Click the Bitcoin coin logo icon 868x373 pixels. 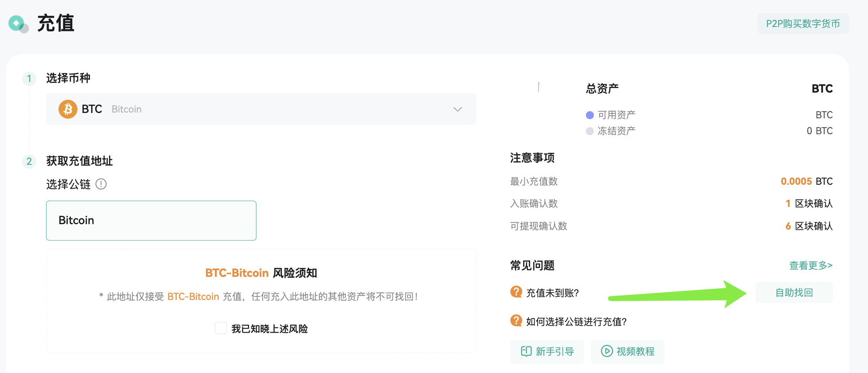[x=68, y=109]
